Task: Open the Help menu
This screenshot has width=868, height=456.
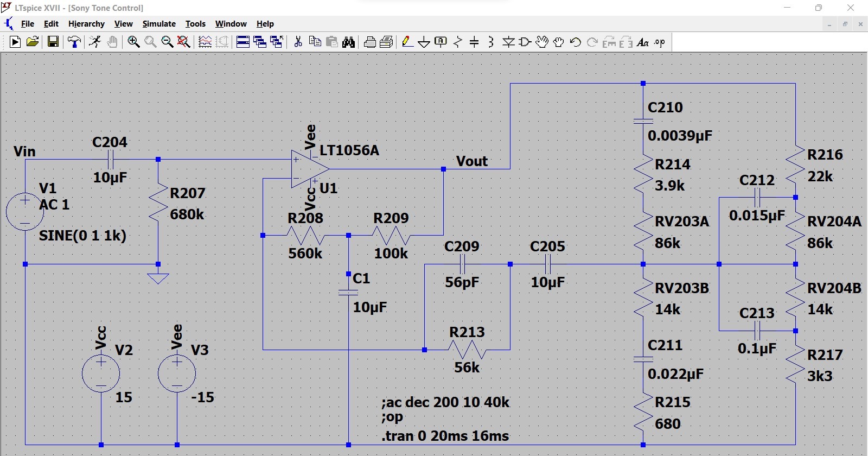Action: (x=265, y=24)
